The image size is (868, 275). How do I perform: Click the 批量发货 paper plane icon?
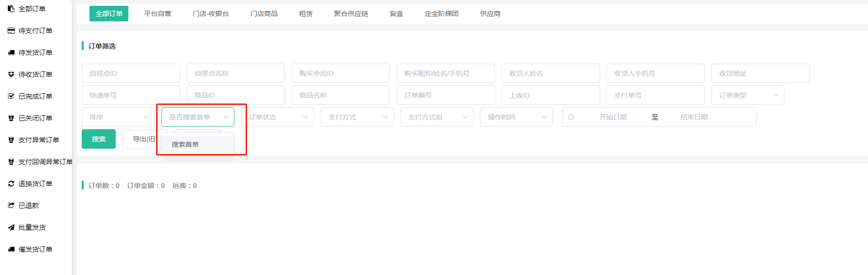[x=11, y=227]
